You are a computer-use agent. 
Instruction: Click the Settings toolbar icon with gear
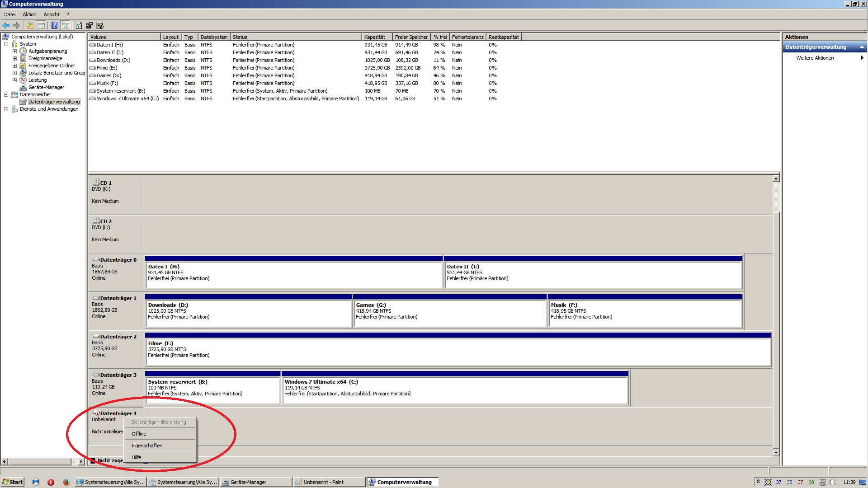[100, 26]
